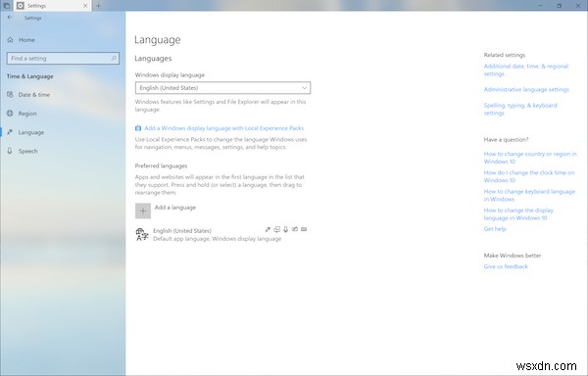Click the search magnifier icon

coord(114,58)
